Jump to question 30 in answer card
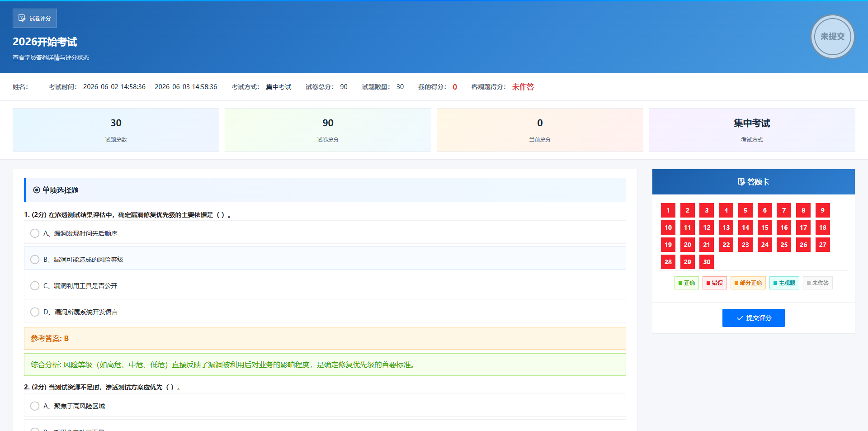 [x=707, y=262]
